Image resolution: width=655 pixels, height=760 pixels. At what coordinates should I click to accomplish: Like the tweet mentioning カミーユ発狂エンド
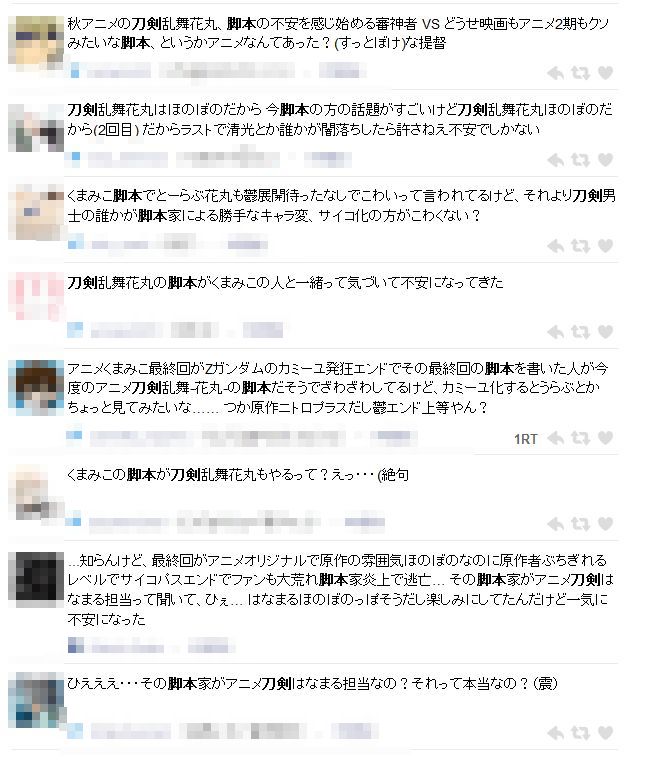(605, 438)
